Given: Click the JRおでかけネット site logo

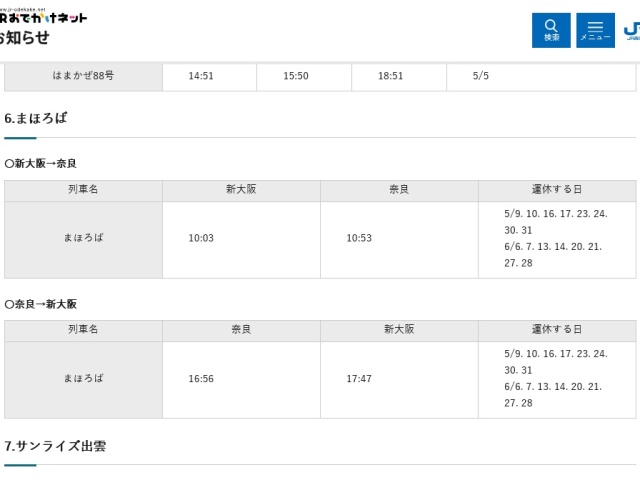Looking at the screenshot, I should 43,17.
